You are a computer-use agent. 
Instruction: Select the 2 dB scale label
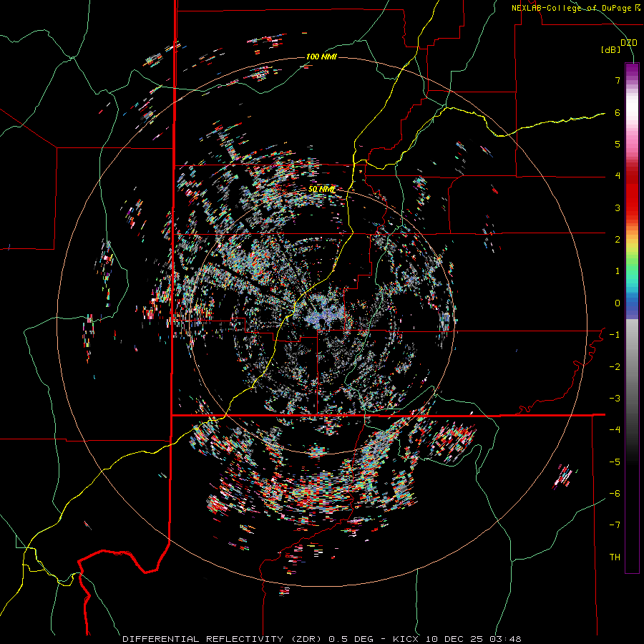[618, 240]
